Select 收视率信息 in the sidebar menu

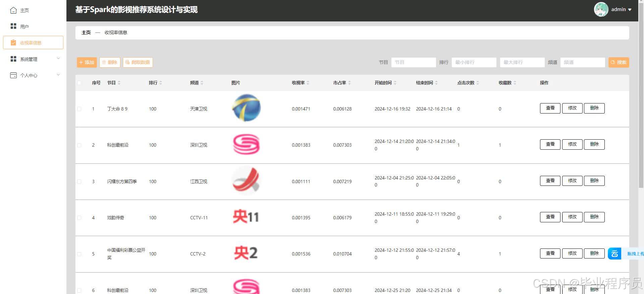click(33, 43)
